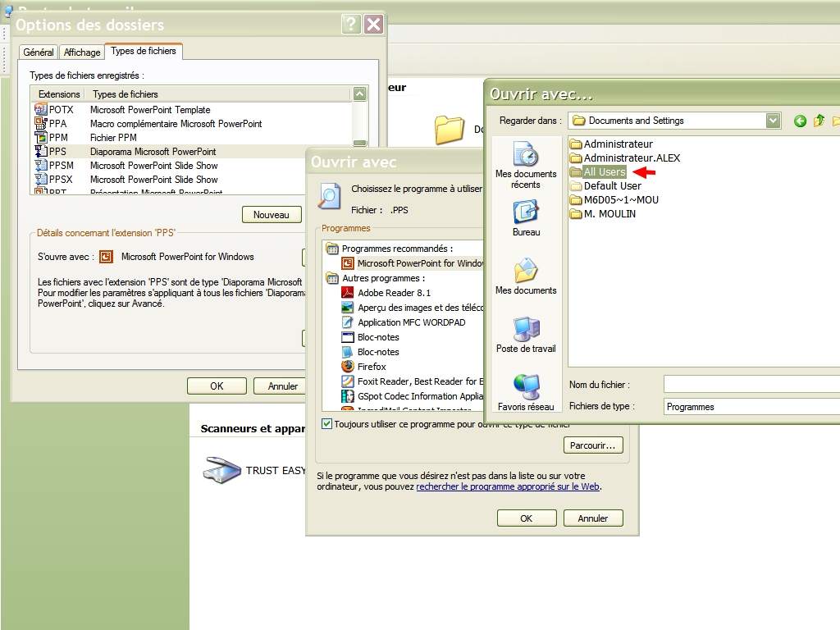Follow the rechercher le programme approprié link
Viewport: 840px width, 630px height.
pyautogui.click(x=508, y=486)
